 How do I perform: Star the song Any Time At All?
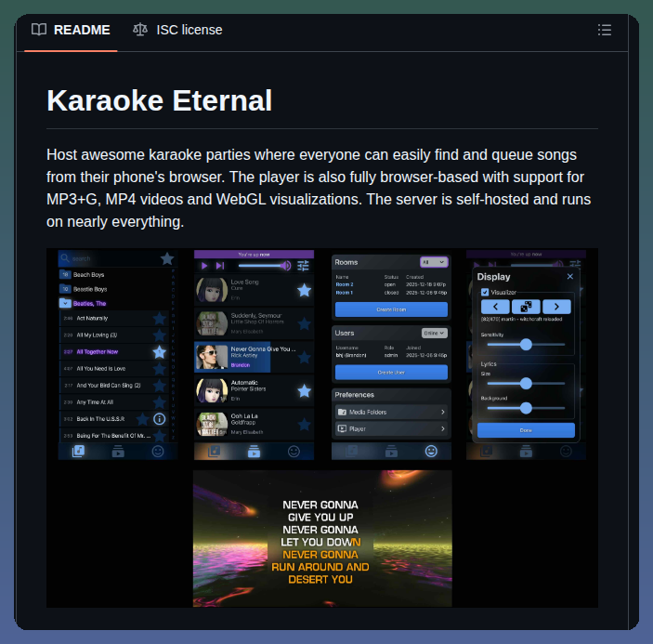tap(160, 402)
